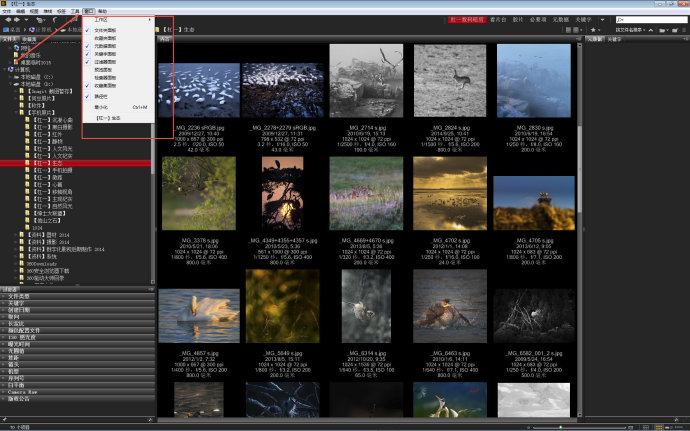Switch to the 胶片 workspace
This screenshot has width=690, height=431.
click(x=518, y=20)
